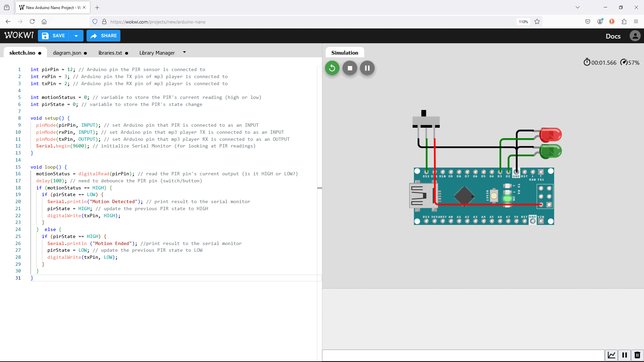Click the serial monitor input field

463,355
